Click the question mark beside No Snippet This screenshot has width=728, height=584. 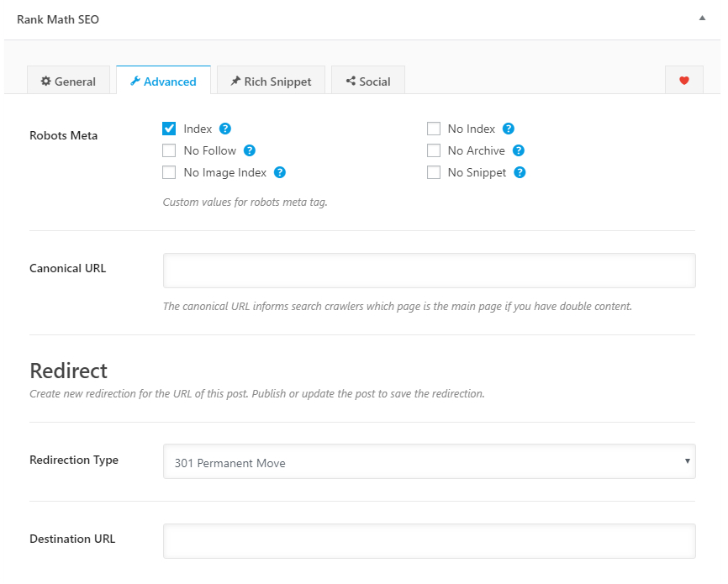tap(520, 172)
